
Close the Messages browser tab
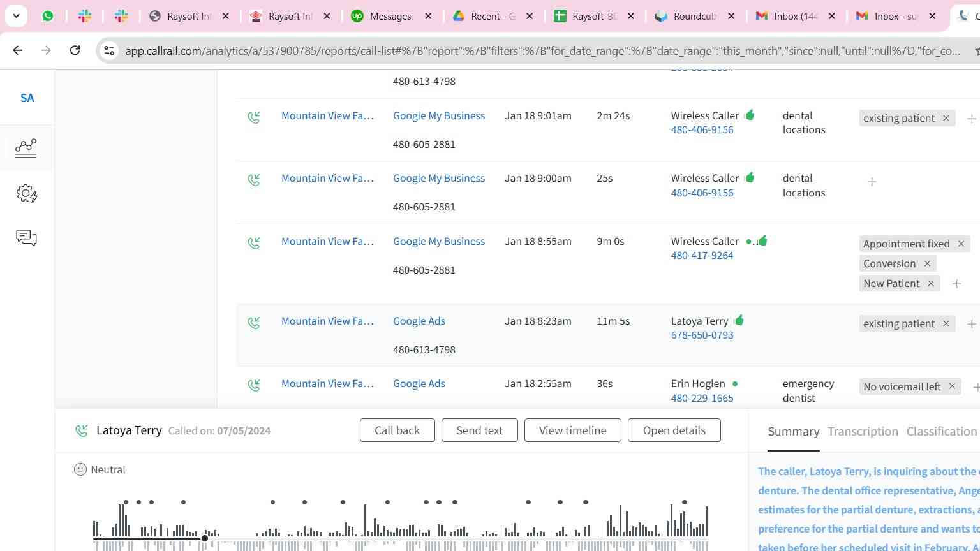pos(428,16)
